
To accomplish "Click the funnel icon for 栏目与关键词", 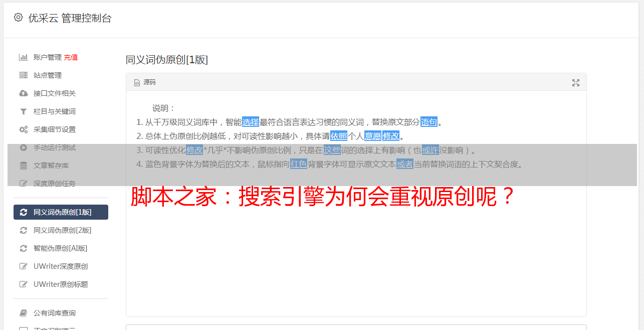I will point(23,111).
